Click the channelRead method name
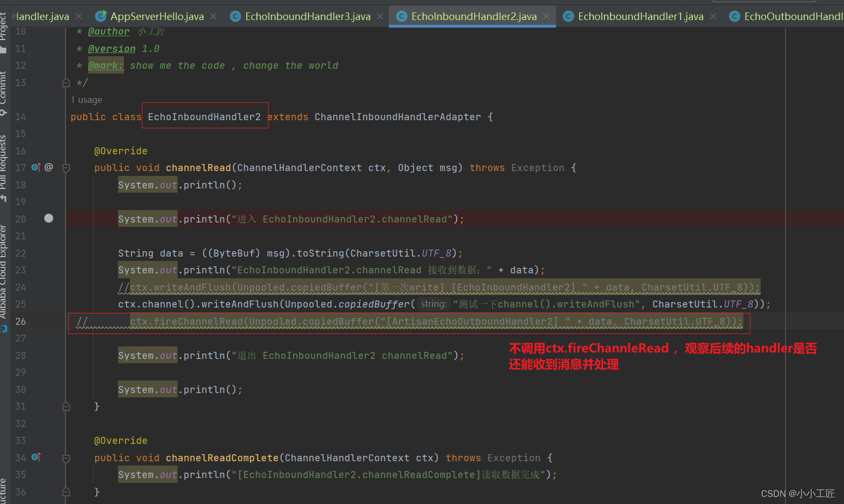Image resolution: width=844 pixels, height=504 pixels. (198, 168)
